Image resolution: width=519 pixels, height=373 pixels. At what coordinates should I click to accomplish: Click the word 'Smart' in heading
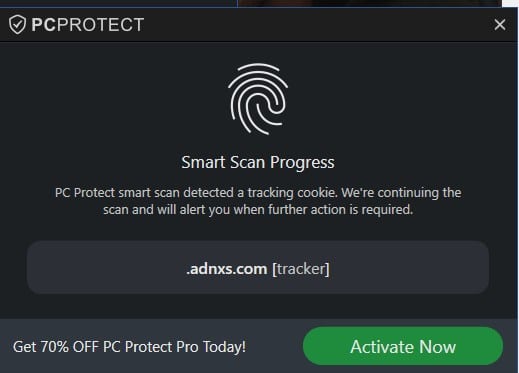pyautogui.click(x=203, y=162)
